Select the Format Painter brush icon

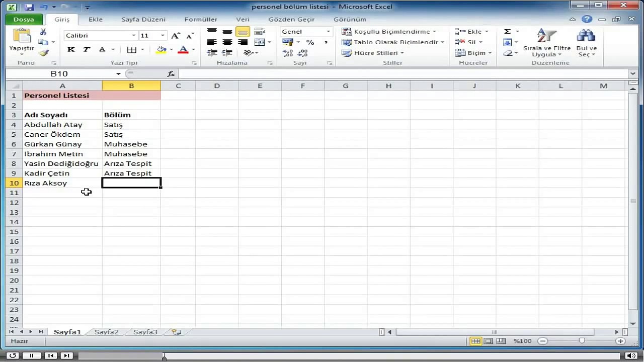click(44, 53)
